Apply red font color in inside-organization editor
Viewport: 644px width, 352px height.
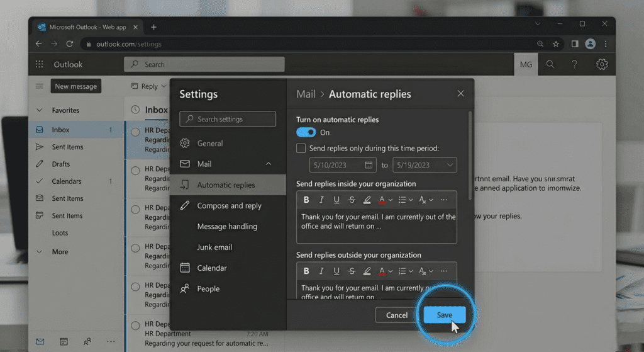(x=382, y=200)
